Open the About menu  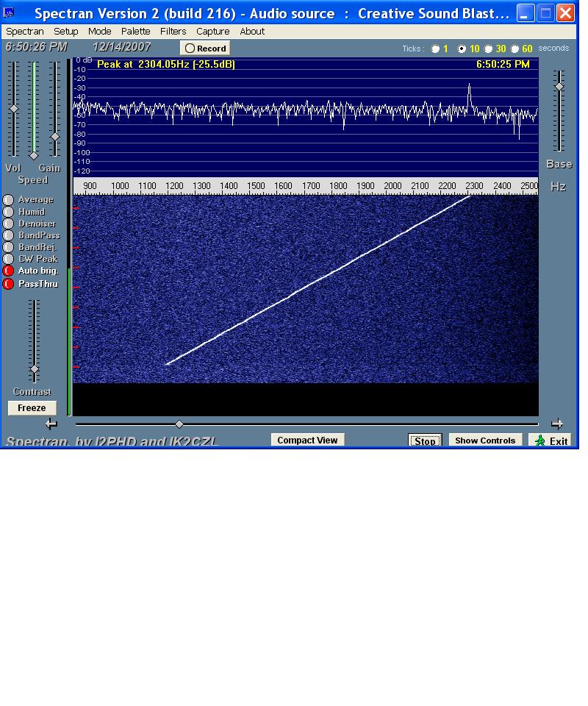coord(252,32)
